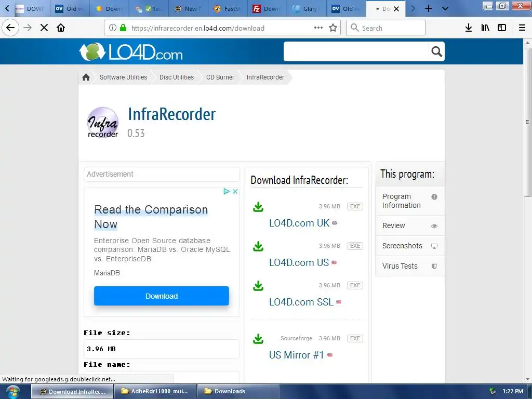Click green download arrow for LO4D.com US
532x399 pixels.
pos(258,246)
